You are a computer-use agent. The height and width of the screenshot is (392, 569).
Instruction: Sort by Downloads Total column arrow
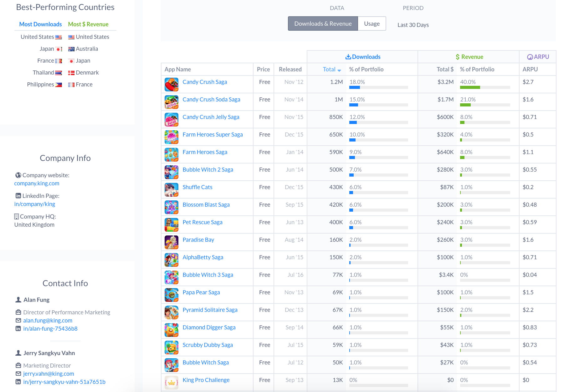[339, 70]
